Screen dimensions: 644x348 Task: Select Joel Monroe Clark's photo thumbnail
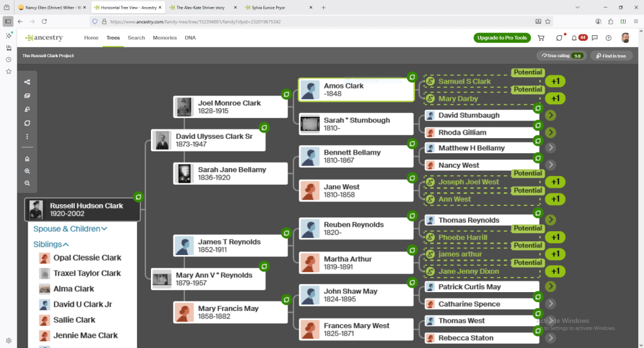(x=184, y=107)
